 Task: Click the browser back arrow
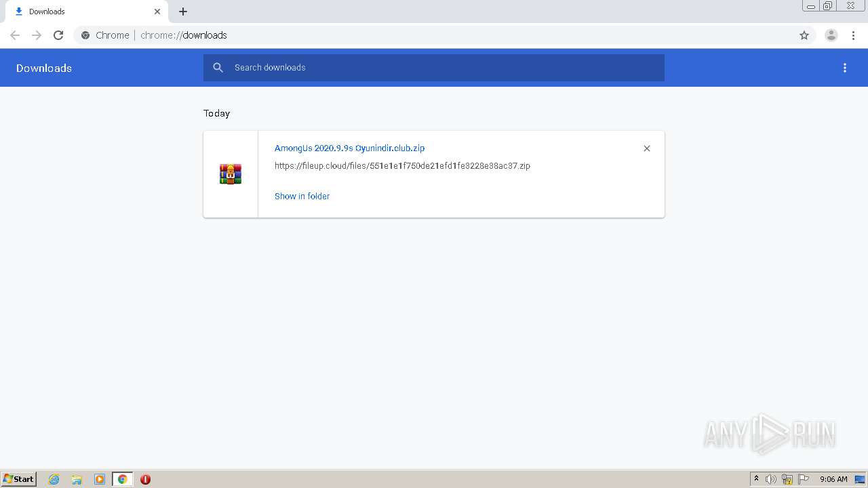(15, 35)
